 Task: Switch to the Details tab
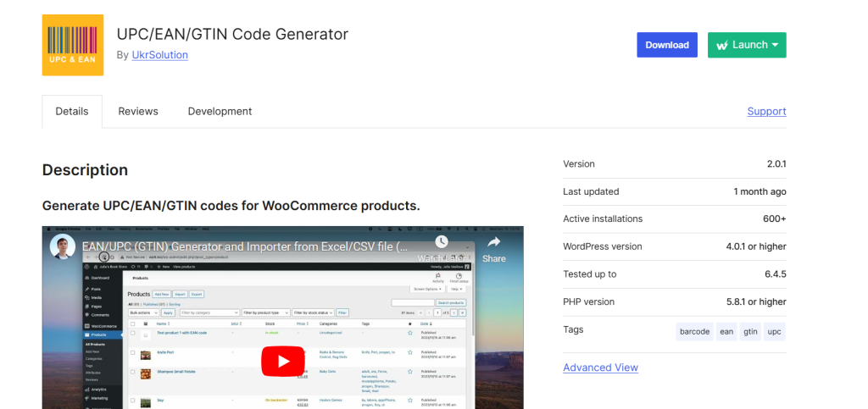pyautogui.click(x=72, y=111)
